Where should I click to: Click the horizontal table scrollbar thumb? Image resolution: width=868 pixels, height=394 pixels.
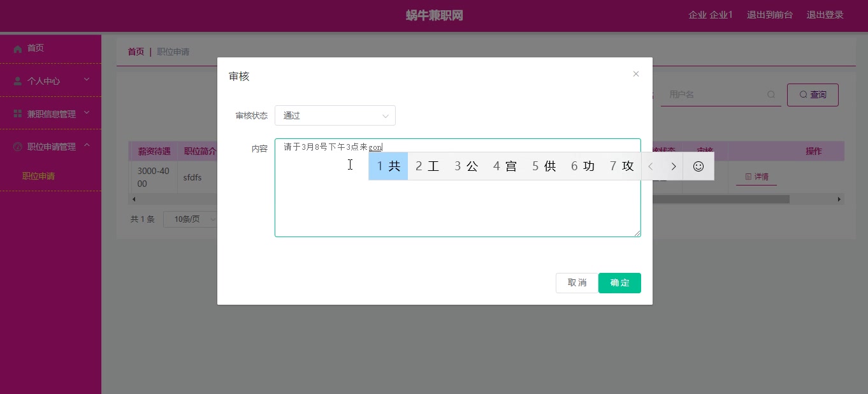point(720,200)
